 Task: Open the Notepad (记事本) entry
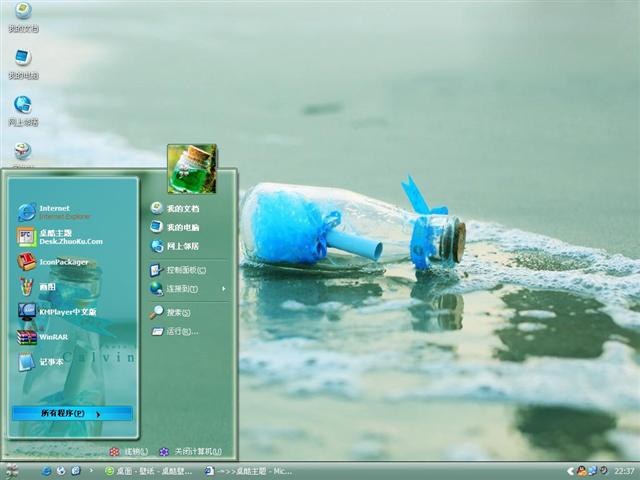[40, 362]
